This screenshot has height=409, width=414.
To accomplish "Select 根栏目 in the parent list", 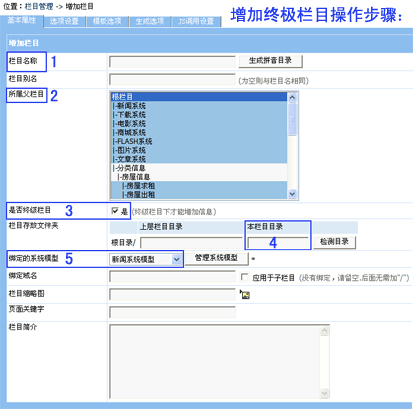I will (199, 97).
